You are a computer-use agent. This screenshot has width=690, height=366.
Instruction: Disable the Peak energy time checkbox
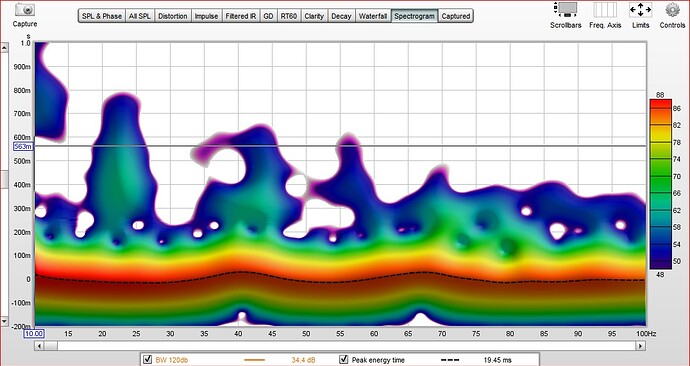pyautogui.click(x=344, y=360)
